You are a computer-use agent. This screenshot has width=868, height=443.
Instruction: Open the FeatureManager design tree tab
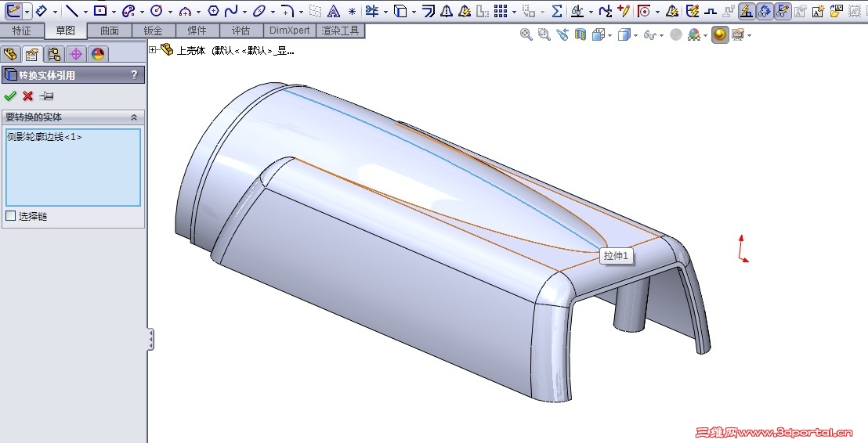click(x=10, y=54)
